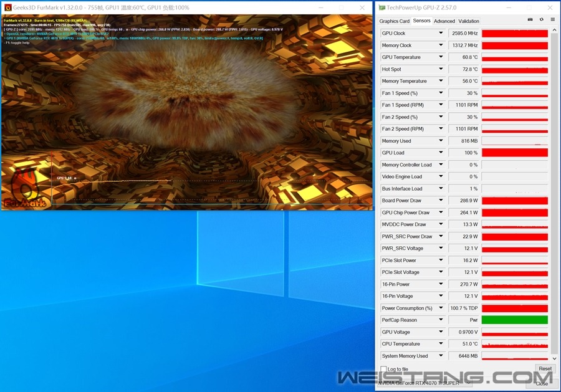Open the GPU-Z hamburger menu
This screenshot has height=392, width=561.
pos(553,20)
